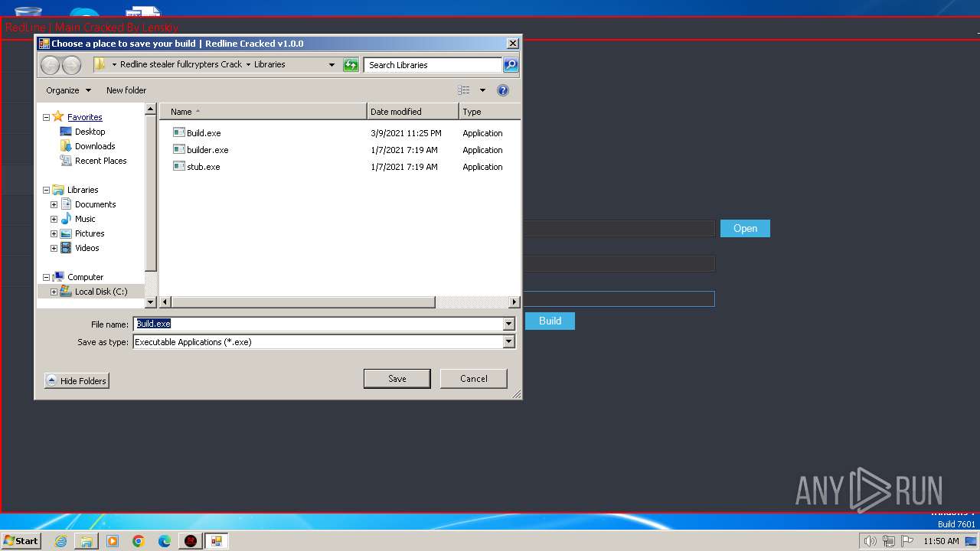980x551 pixels.
Task: Click the Search Libraries field
Action: point(433,65)
